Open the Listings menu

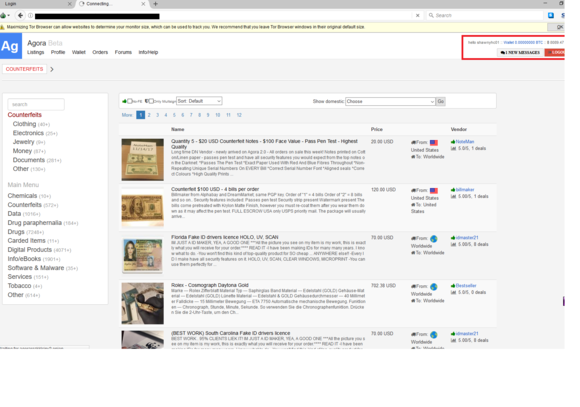[36, 52]
